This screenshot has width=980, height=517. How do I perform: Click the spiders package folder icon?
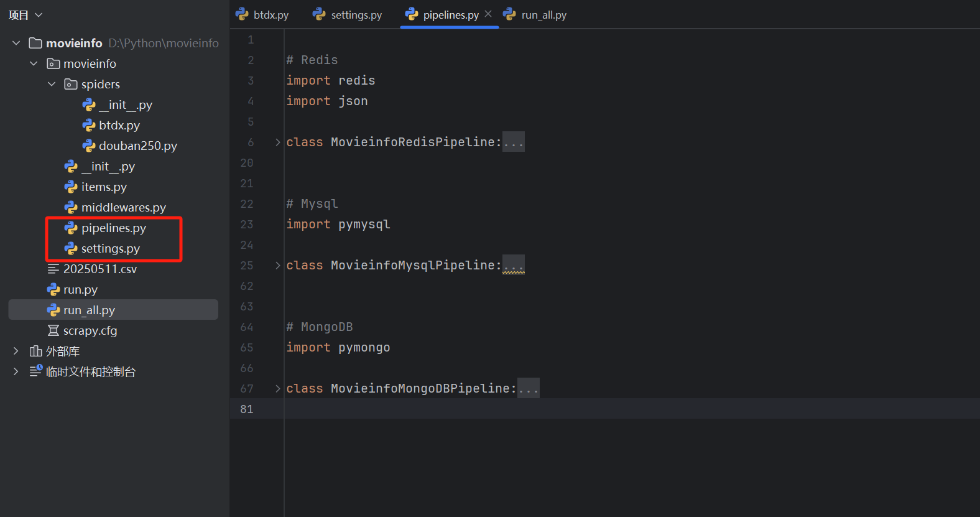pos(71,84)
